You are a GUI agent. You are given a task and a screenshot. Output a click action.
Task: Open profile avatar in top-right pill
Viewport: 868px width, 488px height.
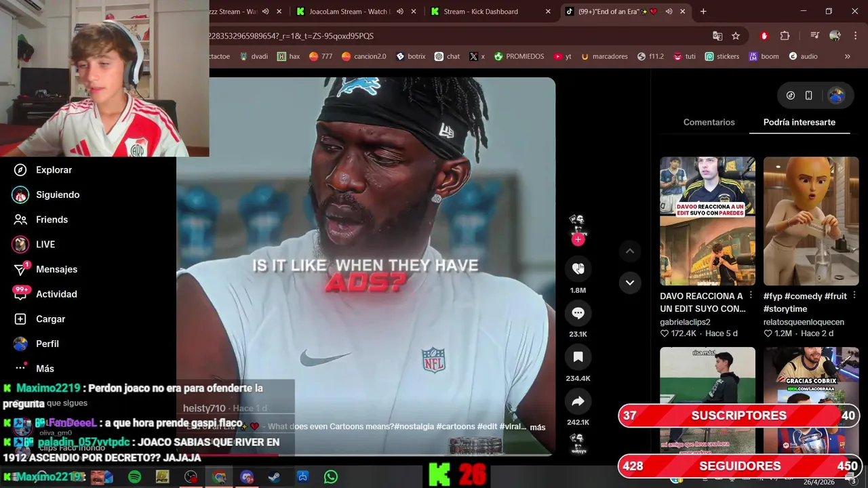coord(836,96)
